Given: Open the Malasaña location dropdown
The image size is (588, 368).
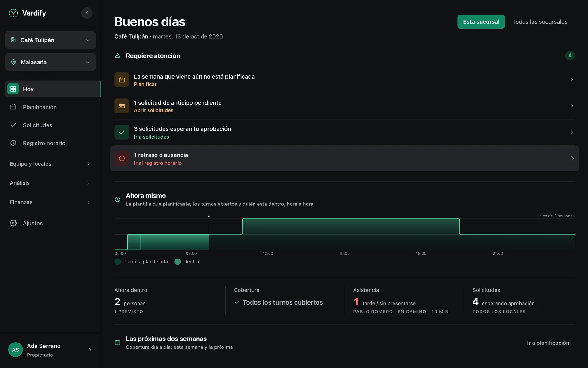Looking at the screenshot, I should click(x=50, y=62).
